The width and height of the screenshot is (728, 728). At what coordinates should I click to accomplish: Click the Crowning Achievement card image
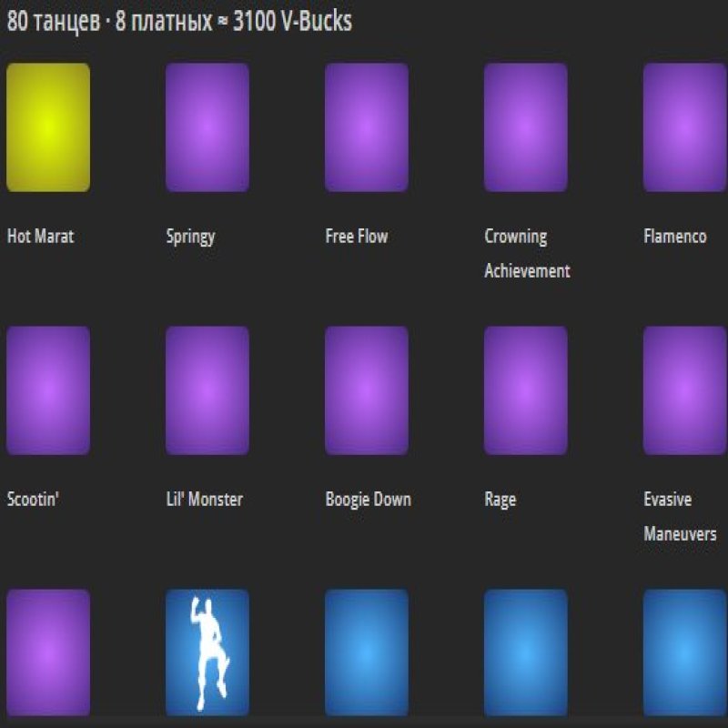[525, 127]
